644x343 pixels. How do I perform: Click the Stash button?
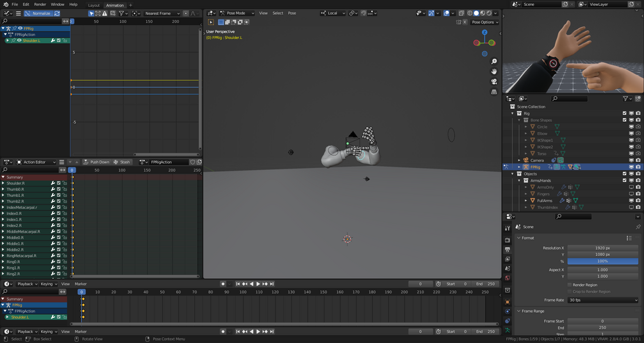[x=122, y=162]
